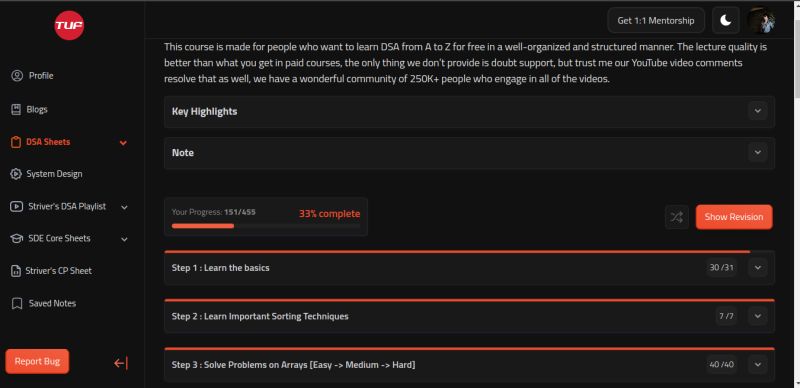The image size is (800, 388).
Task: Expand the Note section chevron
Action: (757, 152)
